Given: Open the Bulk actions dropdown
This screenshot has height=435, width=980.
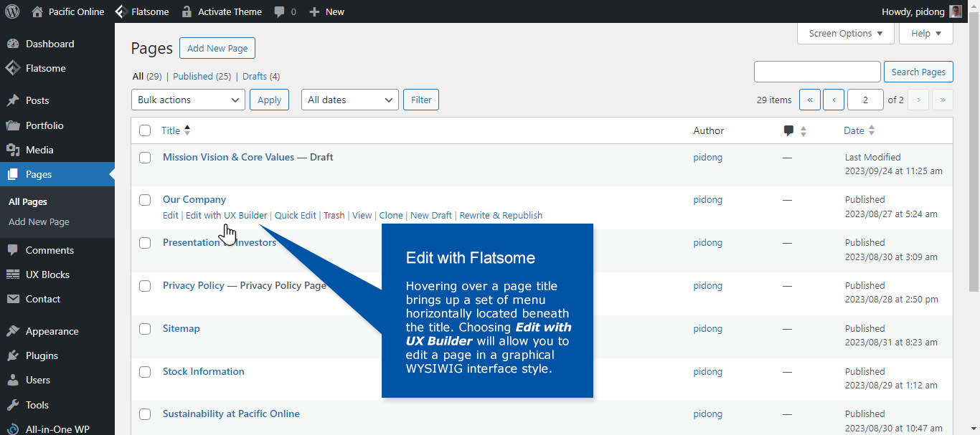Looking at the screenshot, I should [x=188, y=100].
